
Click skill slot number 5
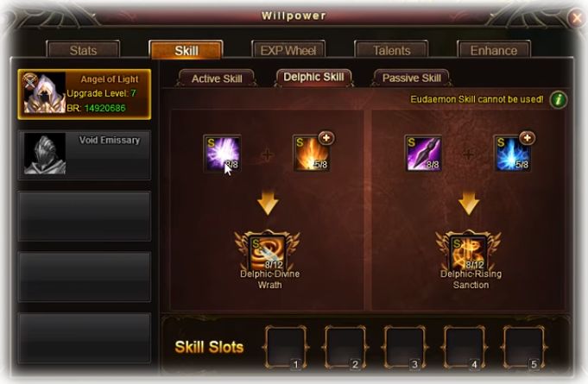[x=524, y=347]
